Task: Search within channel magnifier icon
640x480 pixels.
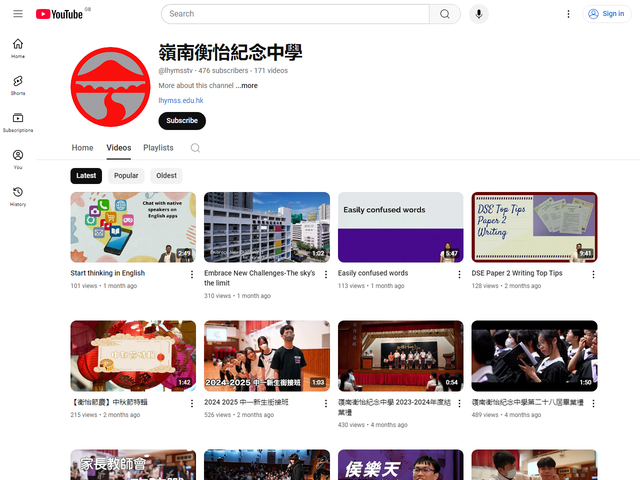Action: [195, 148]
